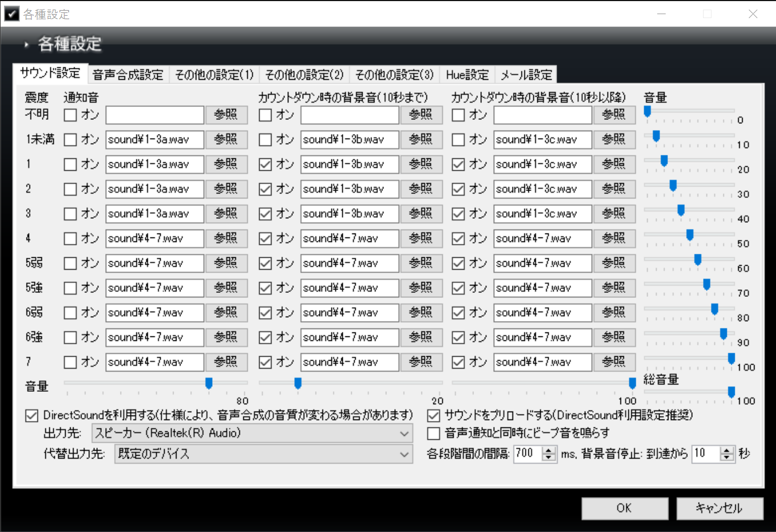776x532 pixels.
Task: Click the 震度 4 volume slider handle
Action: pos(689,235)
